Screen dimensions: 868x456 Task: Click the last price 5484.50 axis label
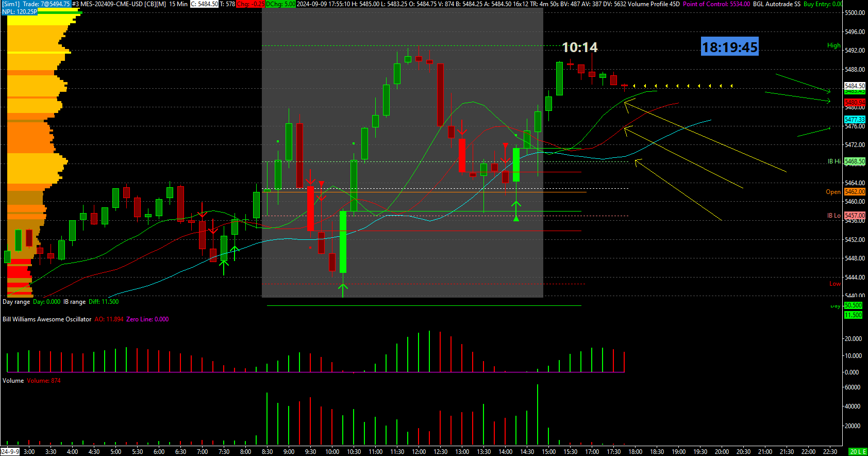(855, 86)
